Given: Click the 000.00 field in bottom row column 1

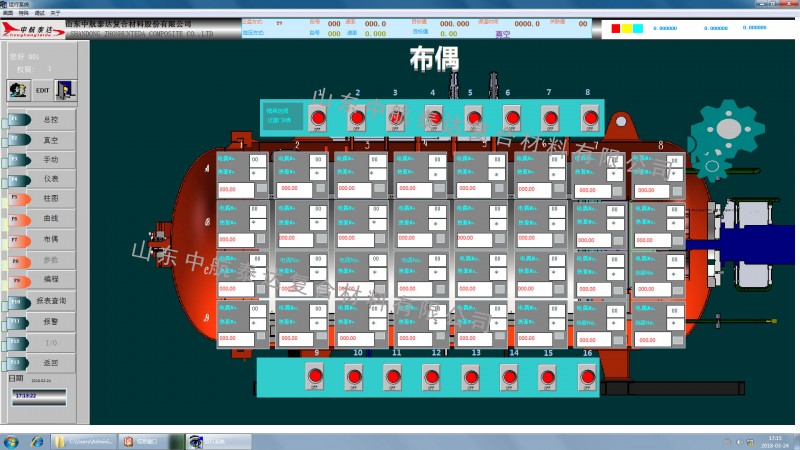Looking at the screenshot, I should click(x=236, y=339).
